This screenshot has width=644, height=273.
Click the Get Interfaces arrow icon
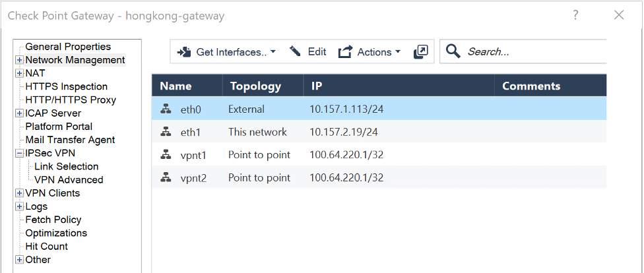[184, 52]
